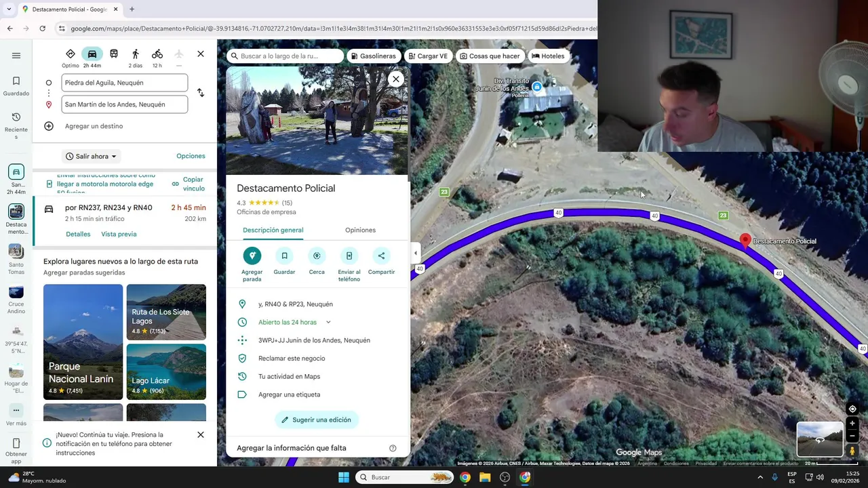Image resolution: width=868 pixels, height=488 pixels.
Task: Open route Detalles
Action: click(x=78, y=234)
